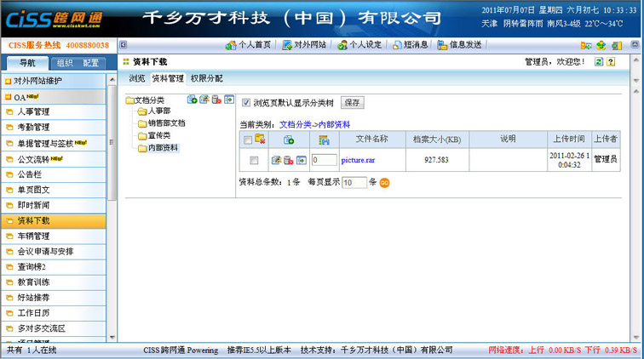The image size is (644, 359).
Task: Open the picture.rar file link
Action: pos(358,160)
